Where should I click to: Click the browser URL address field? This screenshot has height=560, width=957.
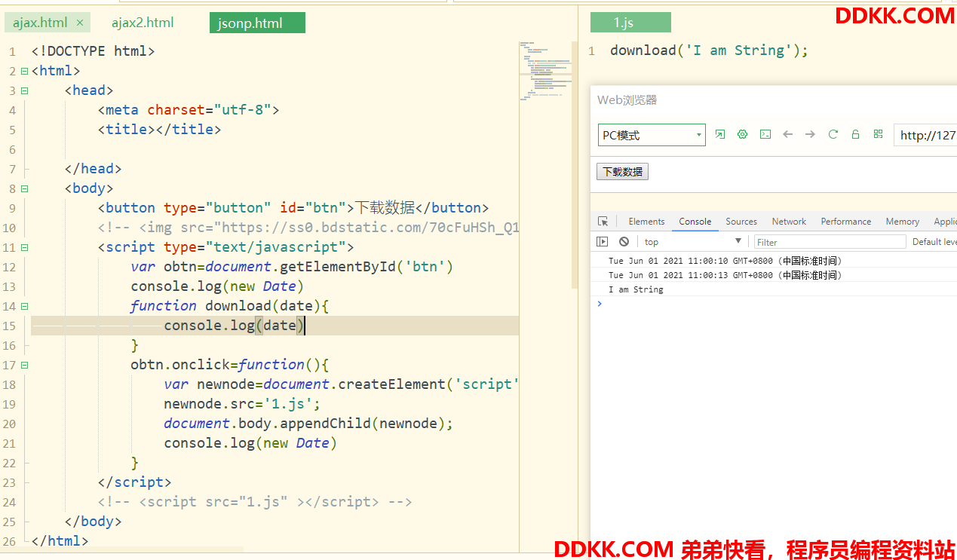pos(925,135)
